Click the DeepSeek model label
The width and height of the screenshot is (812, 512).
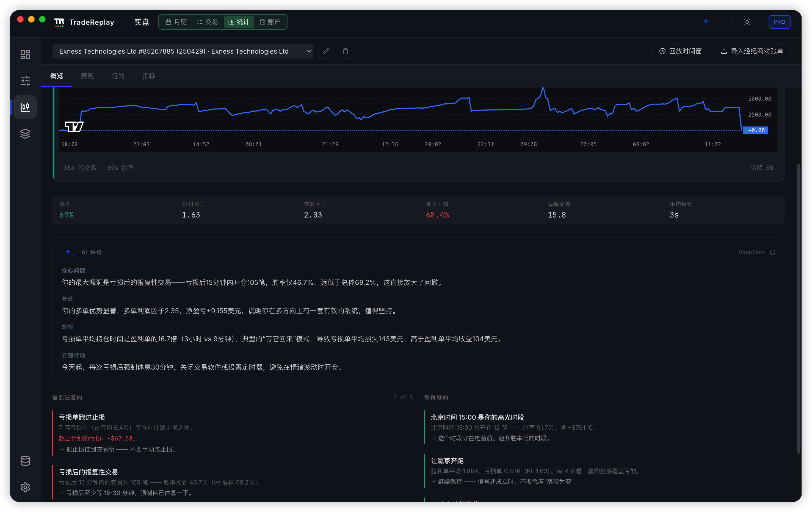(x=752, y=252)
